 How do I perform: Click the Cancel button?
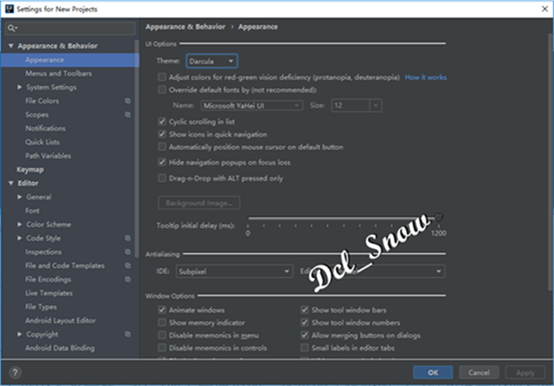[x=479, y=372]
